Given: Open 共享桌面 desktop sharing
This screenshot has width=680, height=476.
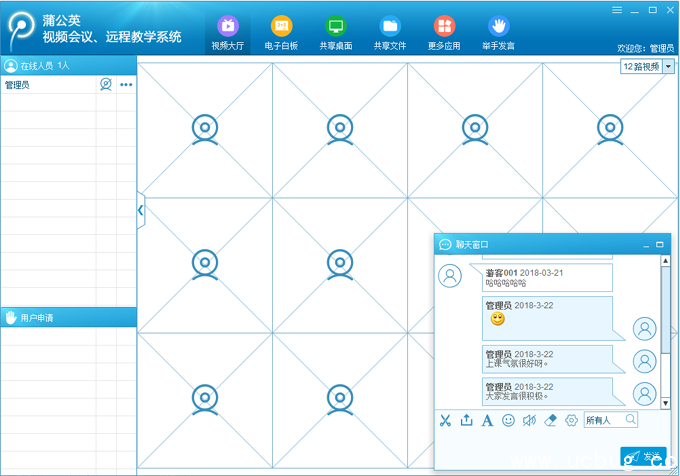Looking at the screenshot, I should click(336, 31).
